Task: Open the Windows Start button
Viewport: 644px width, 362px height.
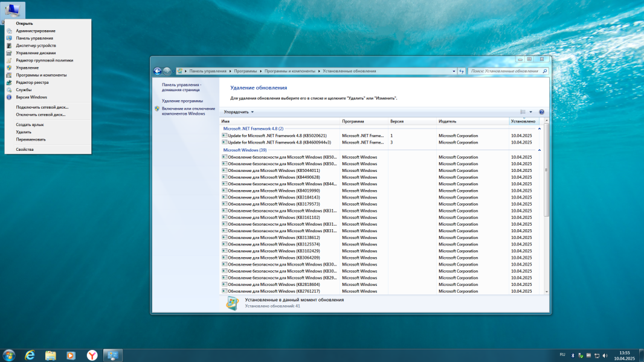Action: 8,355
